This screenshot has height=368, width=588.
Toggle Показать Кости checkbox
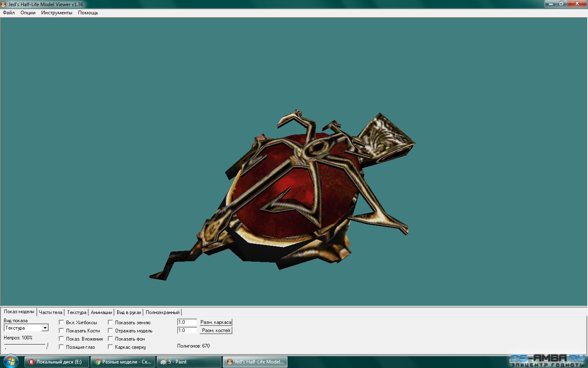click(x=61, y=330)
